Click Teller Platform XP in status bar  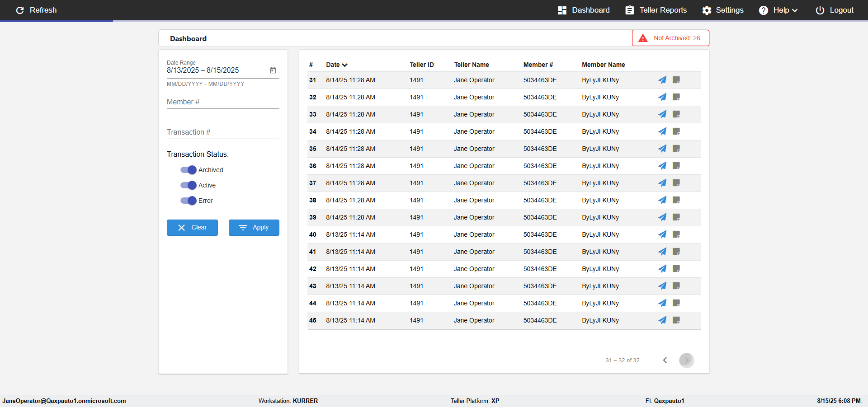[475, 401]
